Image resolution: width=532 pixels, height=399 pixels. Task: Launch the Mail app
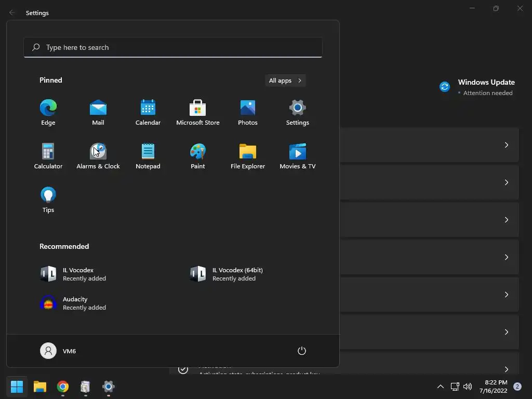[98, 113]
